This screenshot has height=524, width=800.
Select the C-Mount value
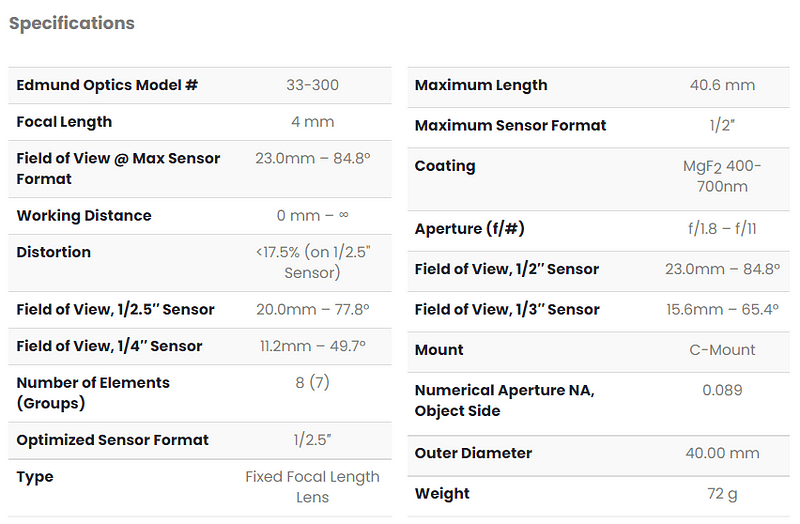(x=722, y=350)
